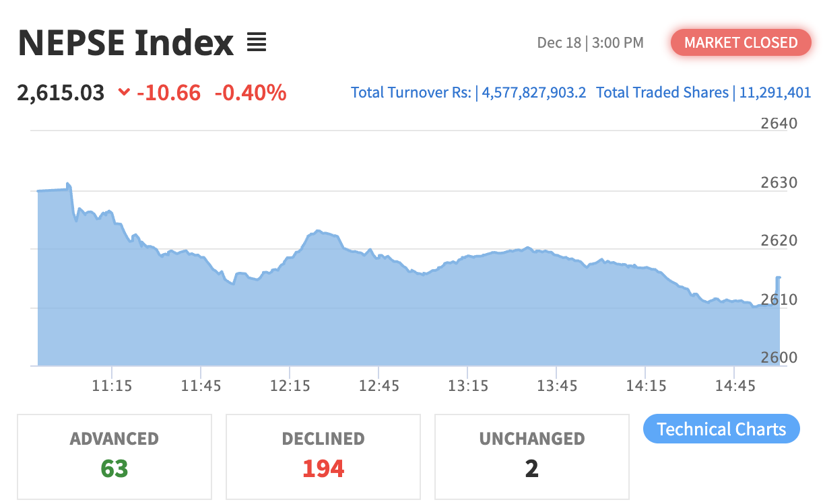Screen dimensions: 823x504
Task: Click the red down-arrow change indicator
Action: point(124,92)
